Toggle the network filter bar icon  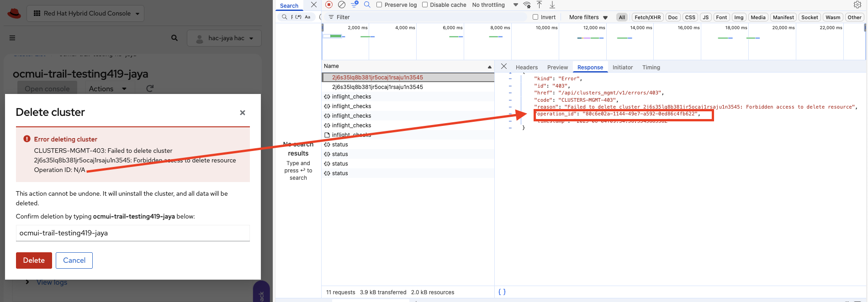pos(355,5)
